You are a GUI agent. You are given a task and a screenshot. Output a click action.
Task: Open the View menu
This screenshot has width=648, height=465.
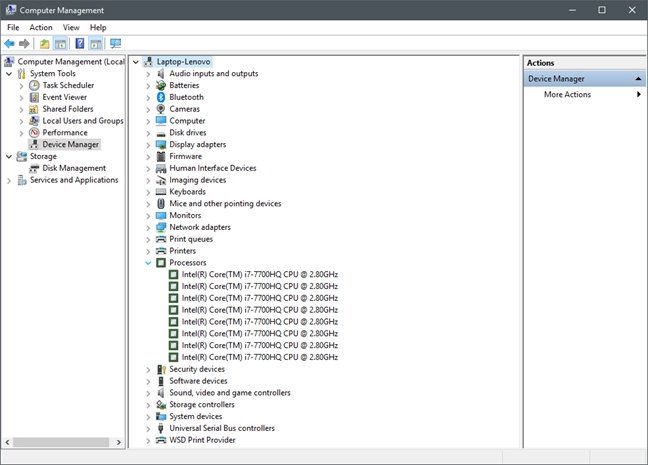coord(71,28)
